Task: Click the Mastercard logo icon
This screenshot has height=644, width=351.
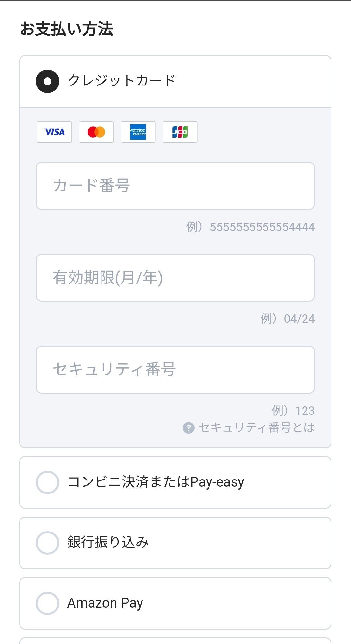Action: click(96, 132)
